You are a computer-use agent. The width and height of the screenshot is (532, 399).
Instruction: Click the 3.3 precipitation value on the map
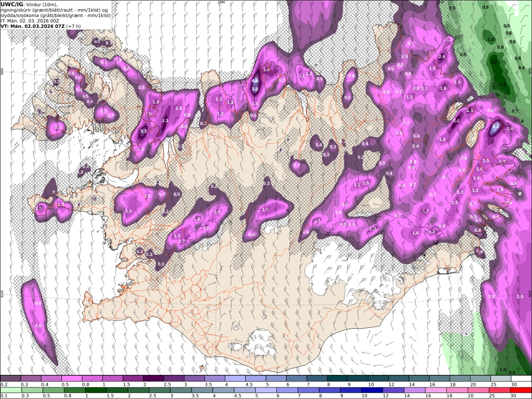pos(143,131)
